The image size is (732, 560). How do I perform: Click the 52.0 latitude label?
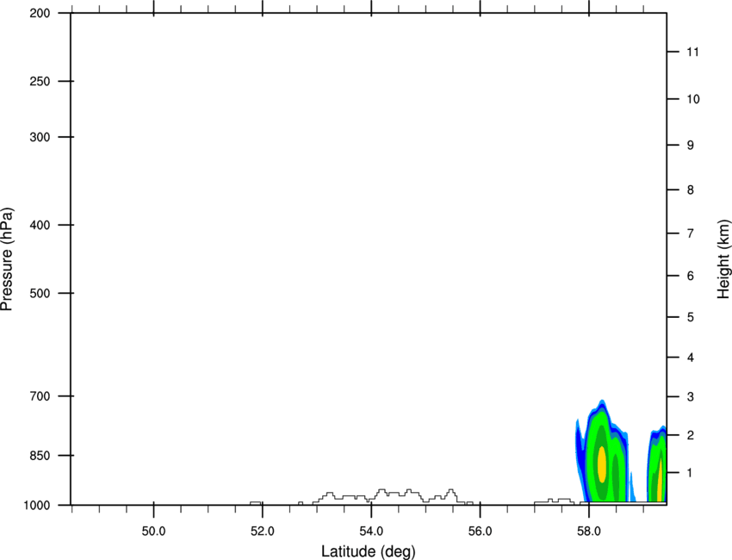pyautogui.click(x=263, y=532)
